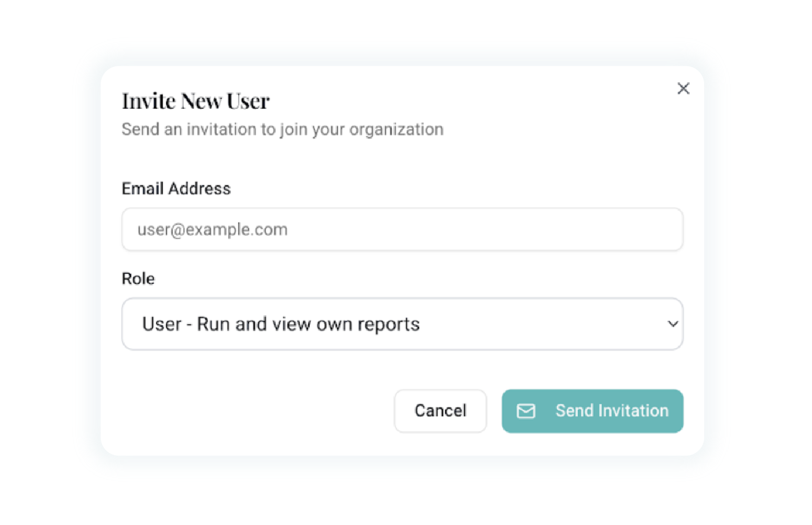The width and height of the screenshot is (812, 525).
Task: Click Send Invitation
Action: [x=592, y=411]
